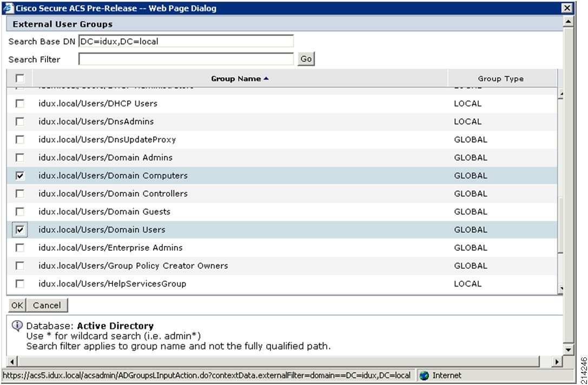Toggle the select-all checkbox in table header

[x=20, y=78]
